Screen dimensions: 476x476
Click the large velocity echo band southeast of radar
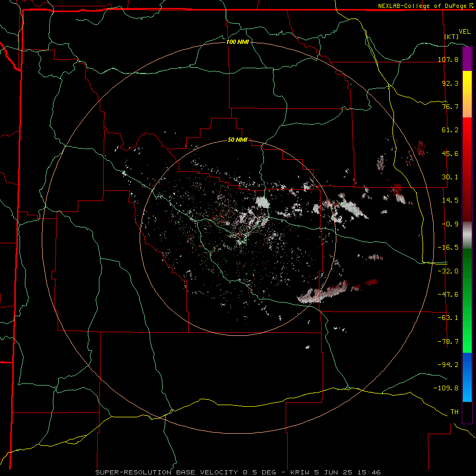pyautogui.click(x=323, y=292)
